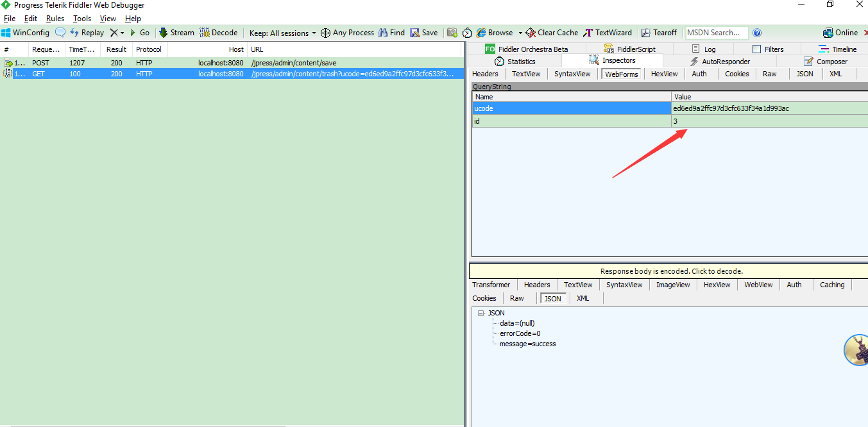This screenshot has width=868, height=427.
Task: Click 'Response body is encoded' decode bar
Action: 668,271
